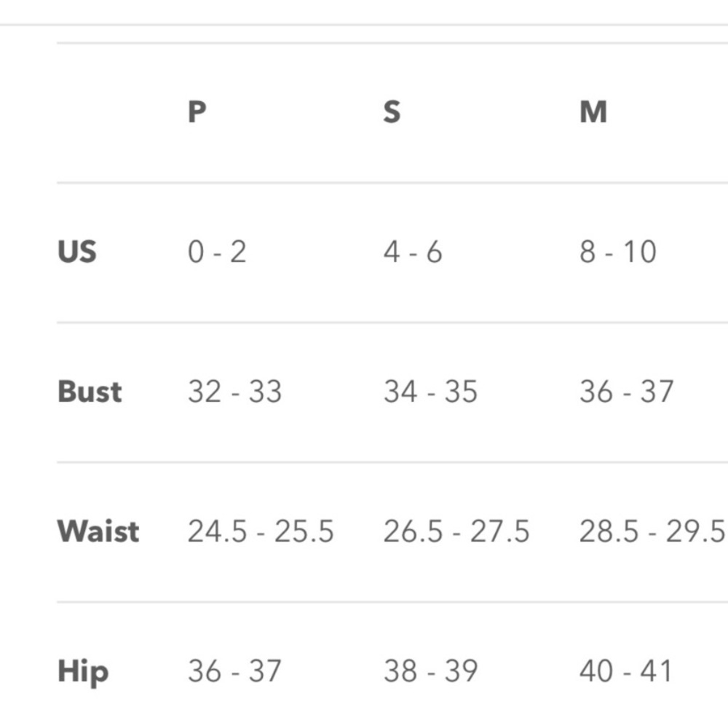Click the M size column header
Image resolution: width=728 pixels, height=728 pixels.
(593, 112)
